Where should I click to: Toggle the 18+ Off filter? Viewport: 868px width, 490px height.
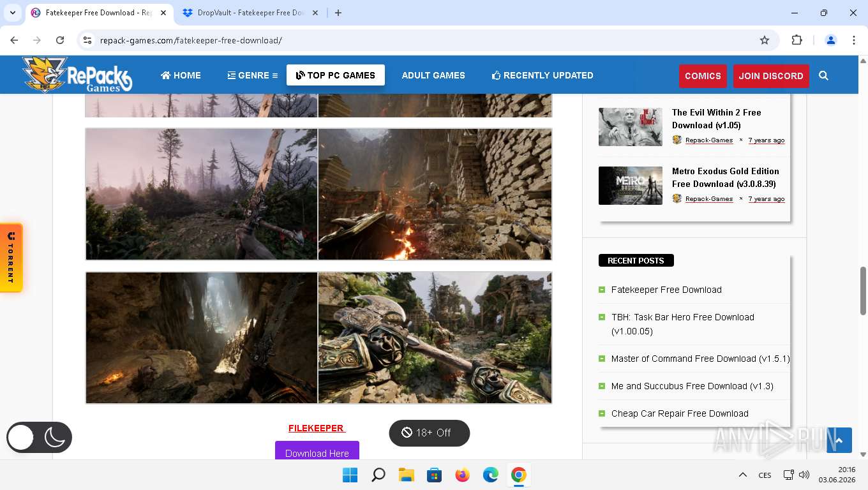click(430, 433)
